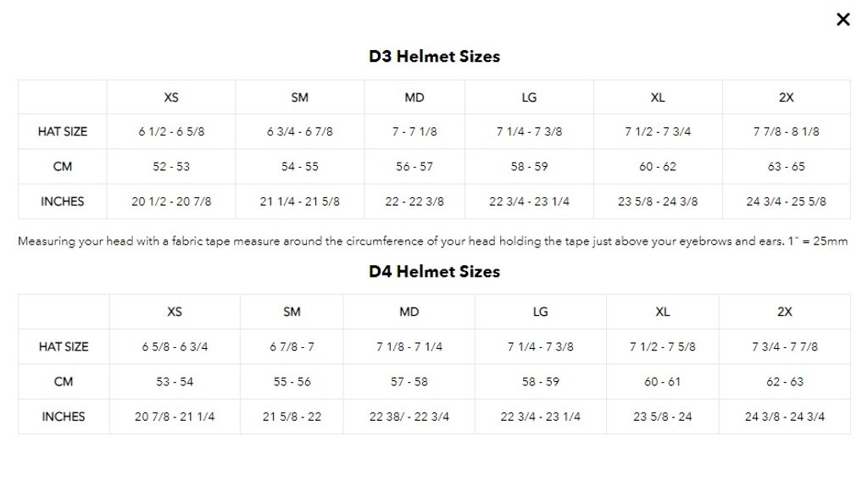This screenshot has width=868, height=481.
Task: Click the D4 Helmet Sizes heading
Action: [434, 272]
